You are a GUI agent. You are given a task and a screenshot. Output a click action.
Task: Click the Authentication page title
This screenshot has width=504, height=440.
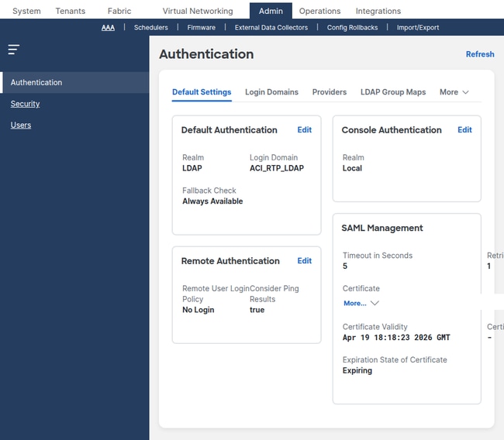pos(206,54)
